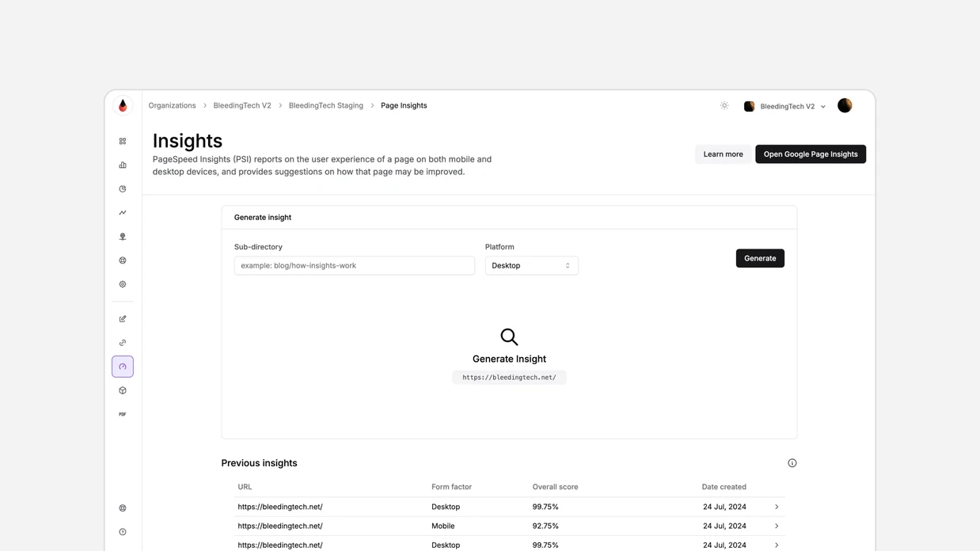
Task: Click the link icon in the sidebar
Action: [122, 342]
